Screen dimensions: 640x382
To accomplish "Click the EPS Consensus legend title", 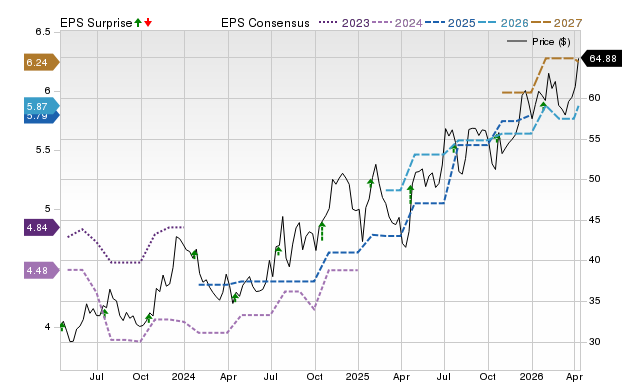I will 265,23.
